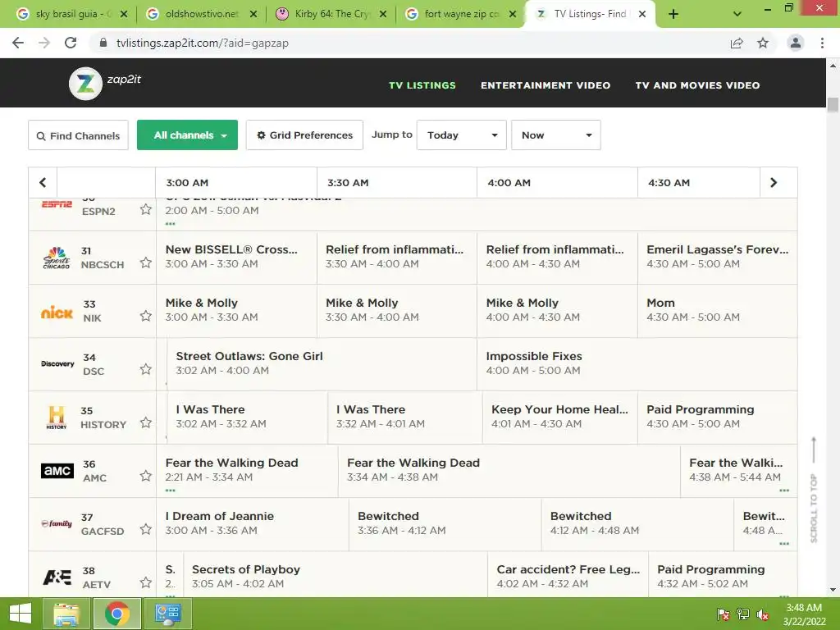Image resolution: width=840 pixels, height=630 pixels.
Task: Open the History channel logo
Action: [x=57, y=418]
